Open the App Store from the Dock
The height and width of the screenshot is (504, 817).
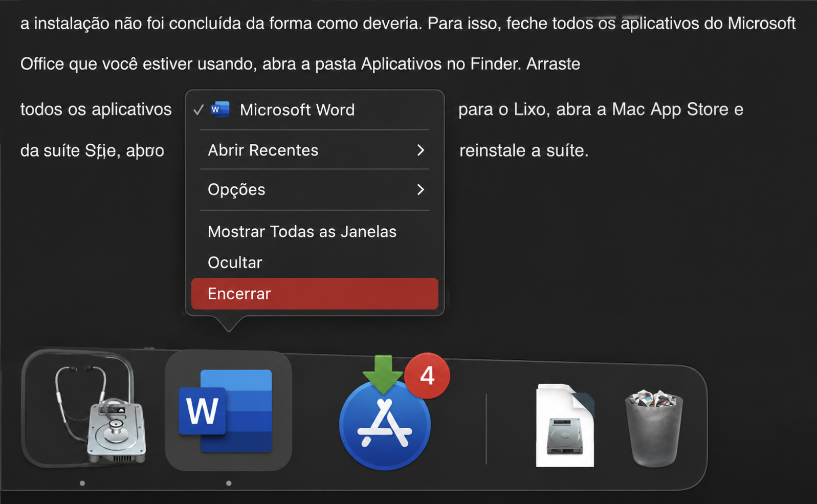(x=385, y=426)
